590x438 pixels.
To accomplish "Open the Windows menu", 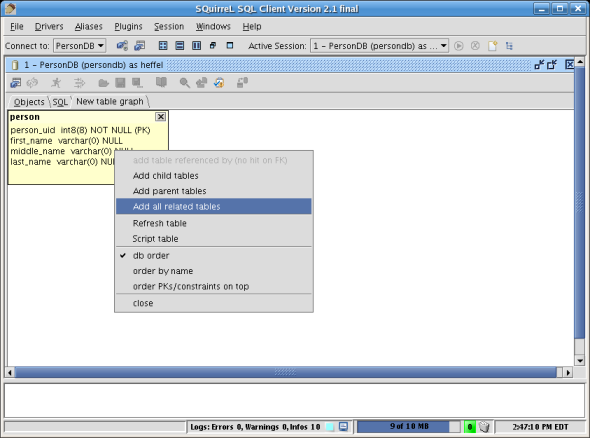I will pyautogui.click(x=213, y=26).
